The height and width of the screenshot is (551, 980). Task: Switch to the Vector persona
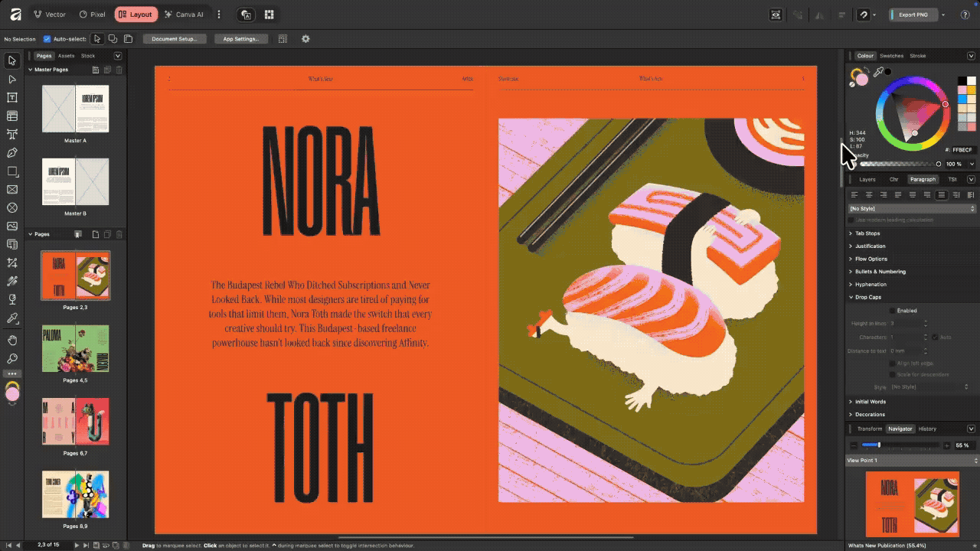click(48, 14)
